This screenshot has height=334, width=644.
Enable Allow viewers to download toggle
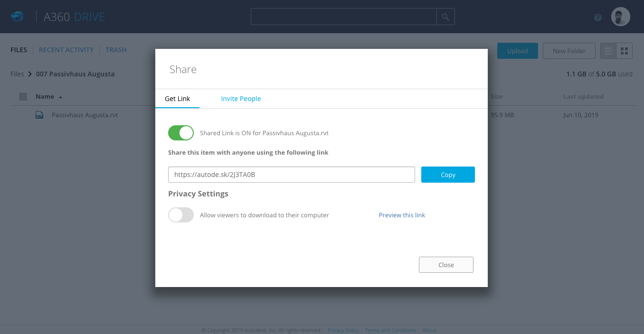coord(181,215)
